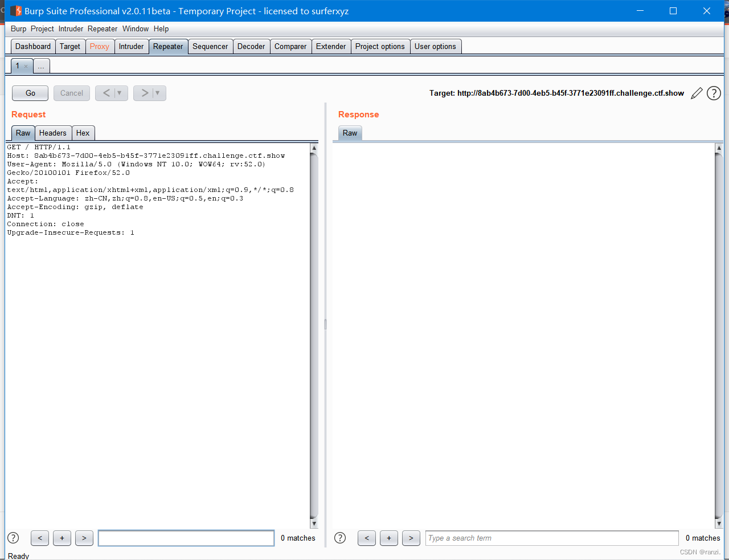
Task: Click the request pane vertical scrollbar track
Action: [x=314, y=336]
